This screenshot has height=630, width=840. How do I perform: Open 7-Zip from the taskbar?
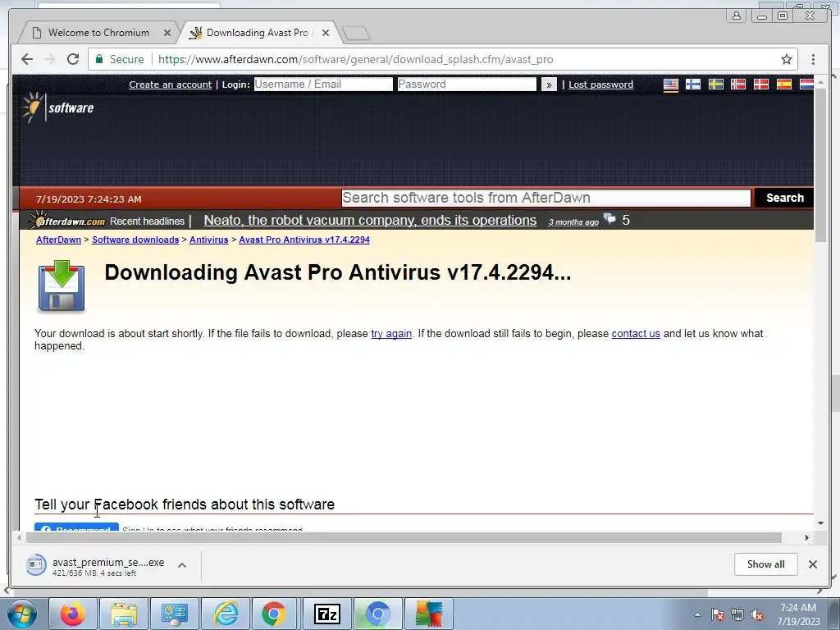pos(326,614)
